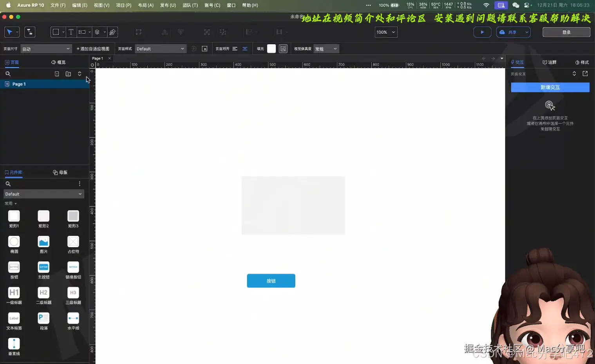Open the Default page style dropdown
This screenshot has width=595, height=364.
point(160,49)
